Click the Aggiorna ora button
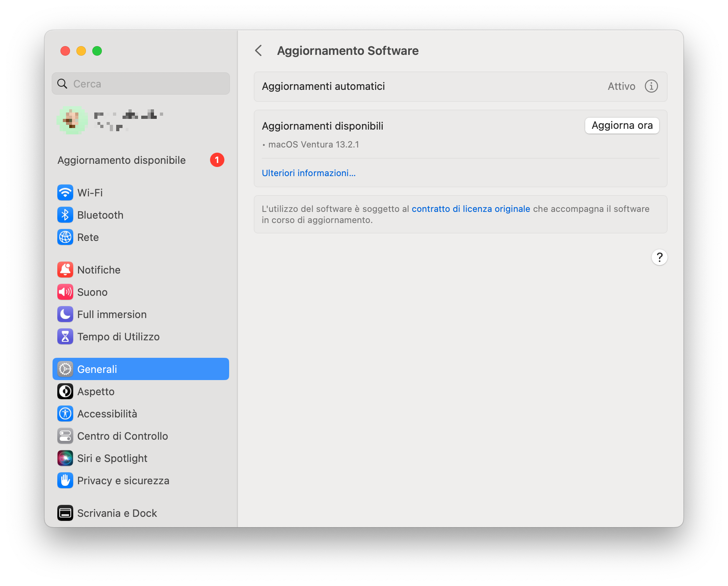Viewport: 728px width, 586px height. point(622,125)
